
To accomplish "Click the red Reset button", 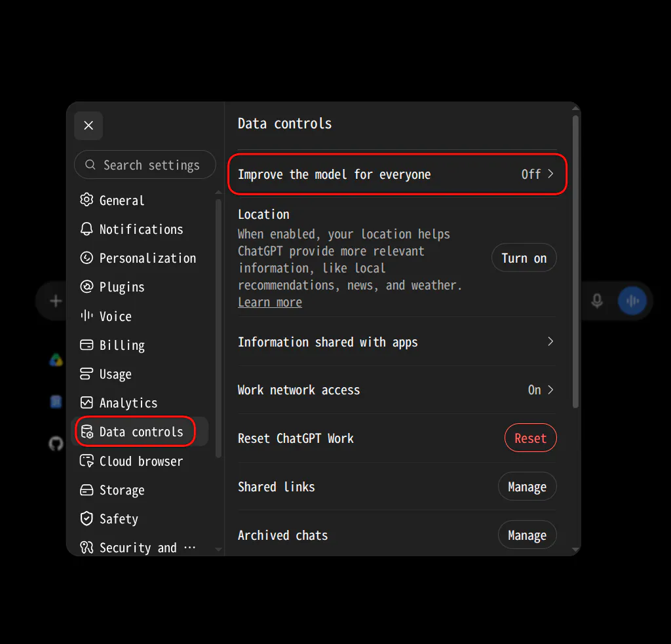I will 531,438.
